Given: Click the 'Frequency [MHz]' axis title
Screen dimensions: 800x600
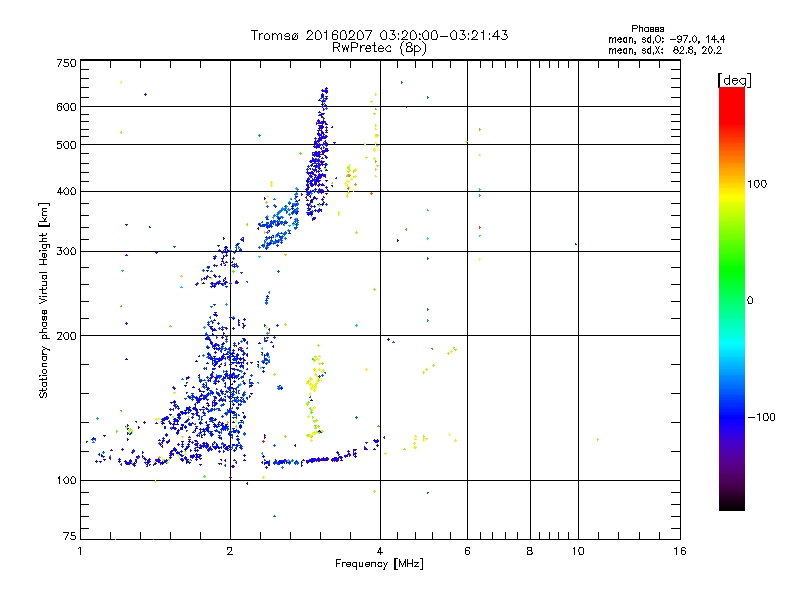Looking at the screenshot, I should [x=379, y=564].
